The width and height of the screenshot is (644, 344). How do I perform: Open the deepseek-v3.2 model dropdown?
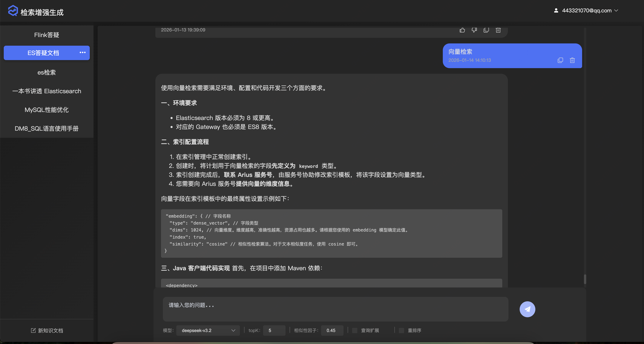[x=208, y=331]
